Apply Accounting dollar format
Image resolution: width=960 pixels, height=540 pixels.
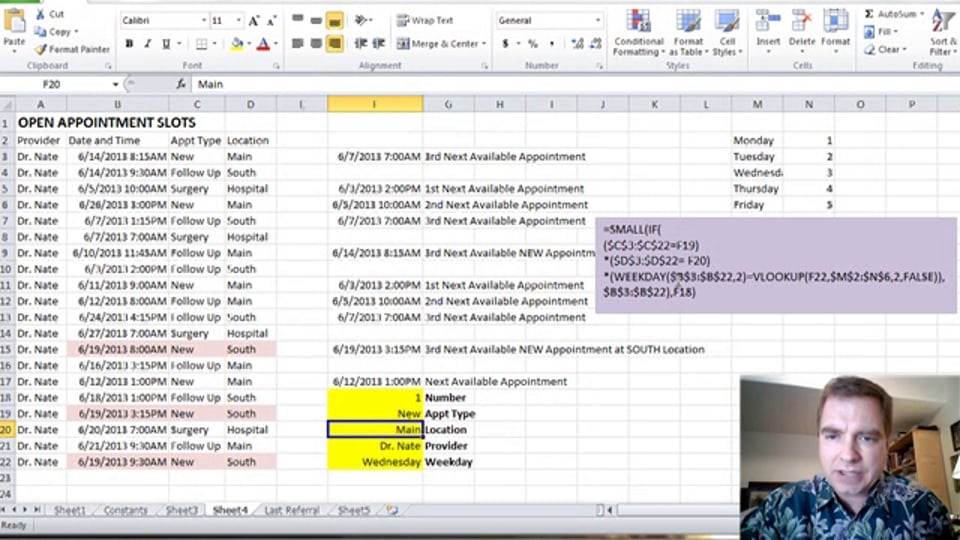pos(505,43)
